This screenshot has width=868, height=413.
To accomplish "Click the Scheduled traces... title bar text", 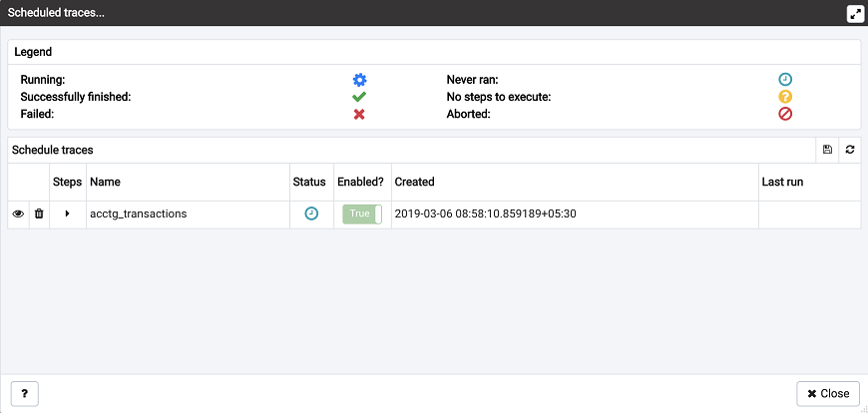I will [56, 13].
